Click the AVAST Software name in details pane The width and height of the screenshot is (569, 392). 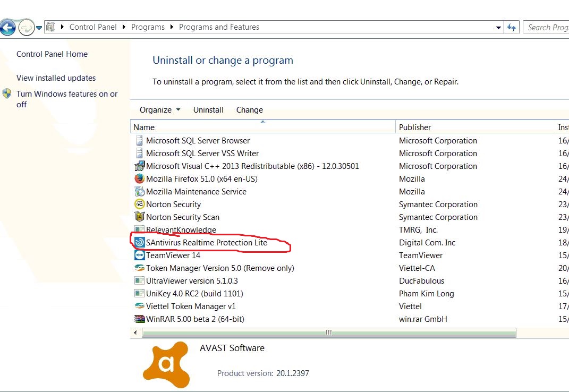232,348
